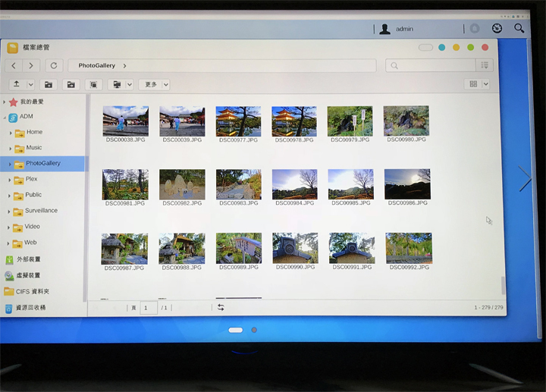Open the Public folder in sidebar
The height and width of the screenshot is (392, 546).
pyautogui.click(x=33, y=195)
